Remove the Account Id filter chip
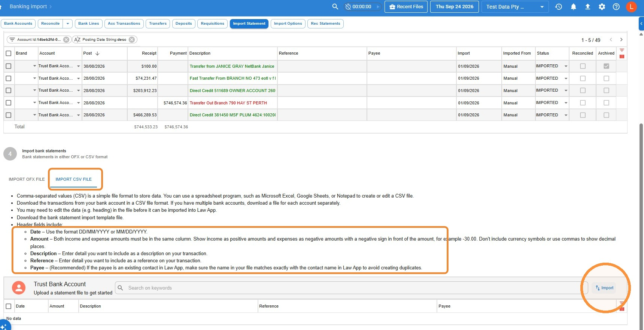 66,40
